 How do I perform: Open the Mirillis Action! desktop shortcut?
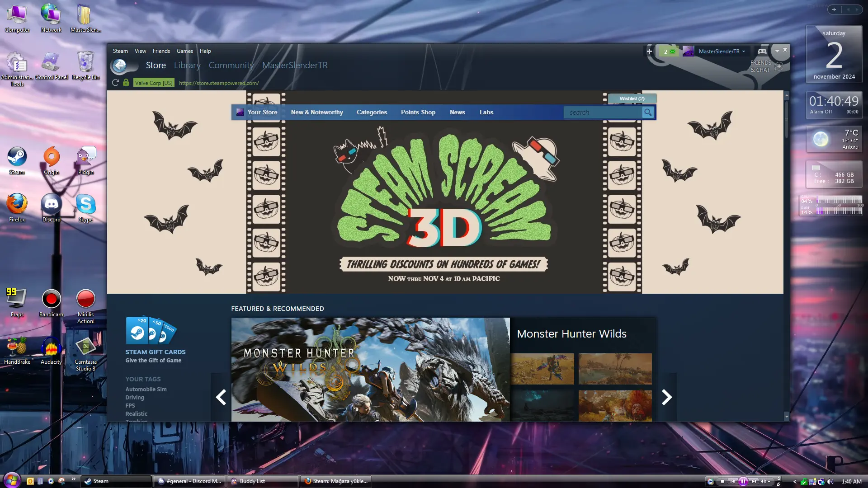[86, 306]
